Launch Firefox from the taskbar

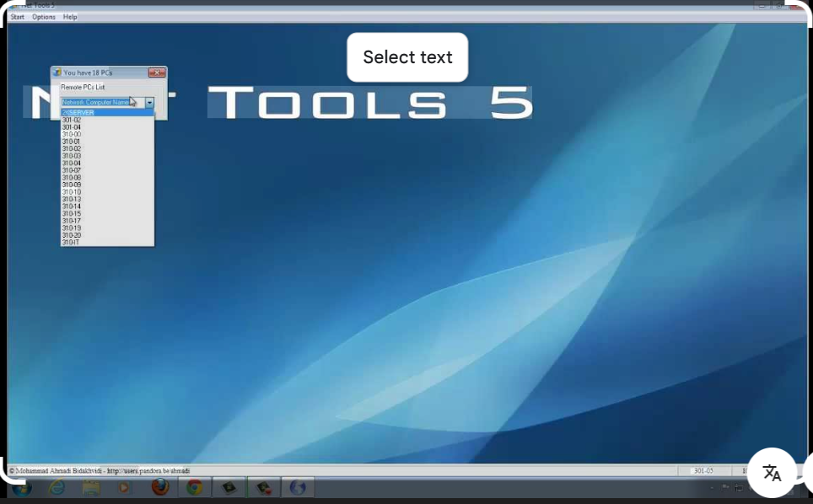pos(160,487)
